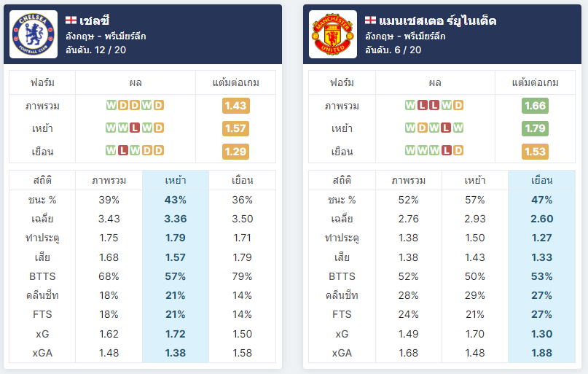
Task: Select the เยือน column header in Man United stats
Action: [542, 180]
